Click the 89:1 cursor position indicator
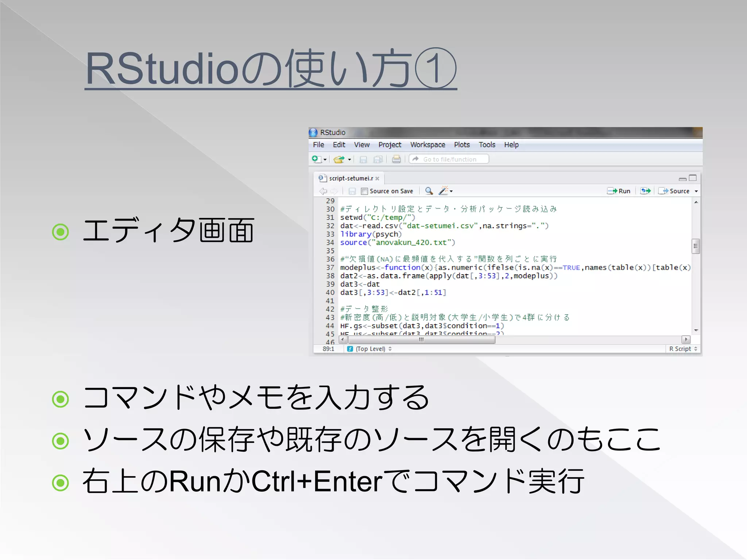The height and width of the screenshot is (560, 747). click(328, 349)
